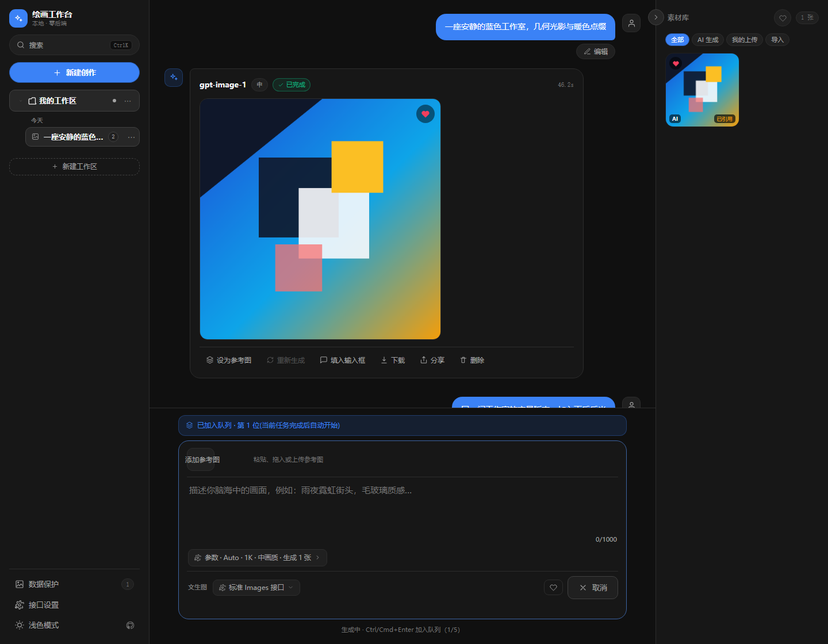Open the 标准 Images 接口 dropdown
The width and height of the screenshot is (828, 644).
pyautogui.click(x=256, y=588)
